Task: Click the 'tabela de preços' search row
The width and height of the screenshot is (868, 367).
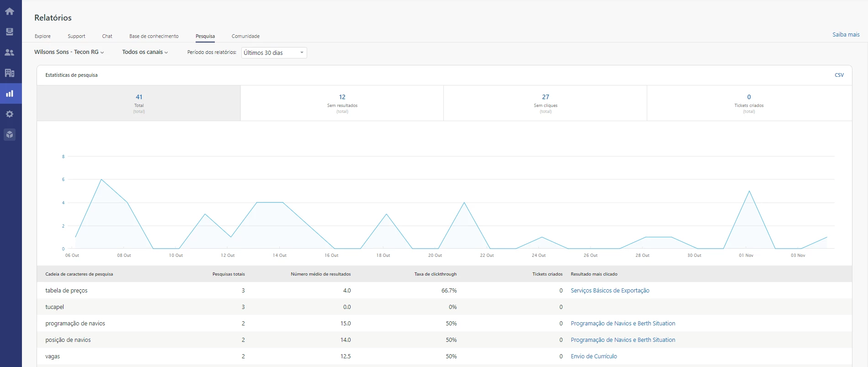Action: tap(444, 291)
